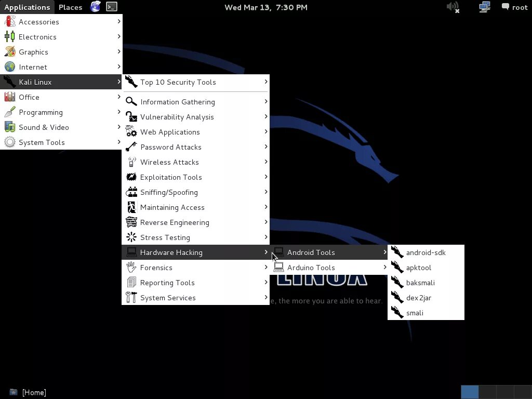This screenshot has height=399, width=532.
Task: Expand the System Services submenu arrow
Action: coord(266,297)
